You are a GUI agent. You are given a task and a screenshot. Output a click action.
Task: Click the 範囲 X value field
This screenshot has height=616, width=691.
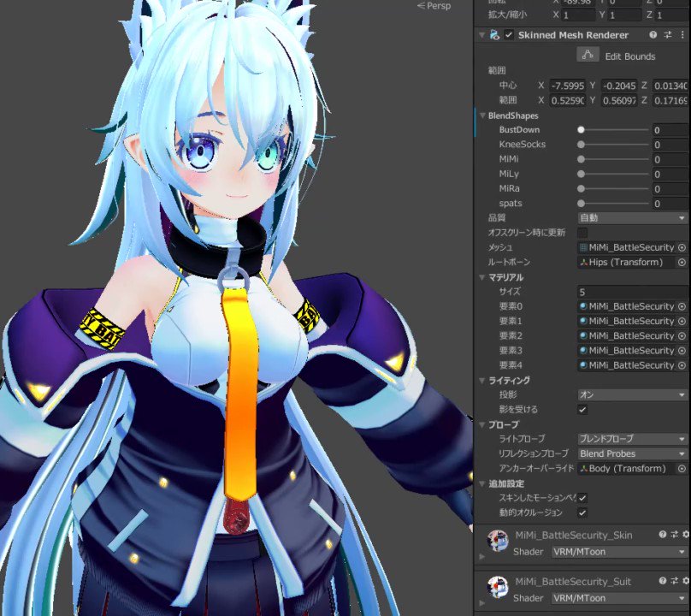pos(568,101)
